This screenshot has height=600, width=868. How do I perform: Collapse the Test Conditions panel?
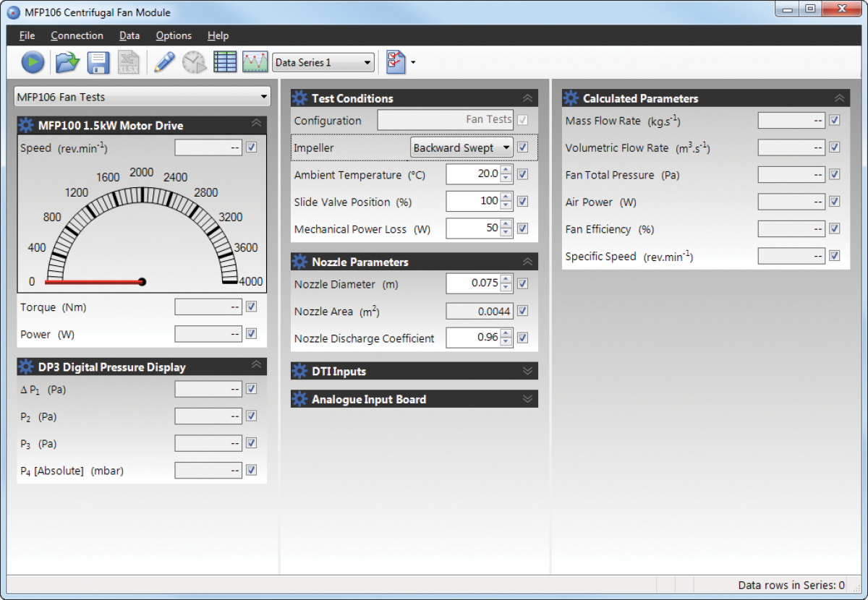pyautogui.click(x=527, y=98)
